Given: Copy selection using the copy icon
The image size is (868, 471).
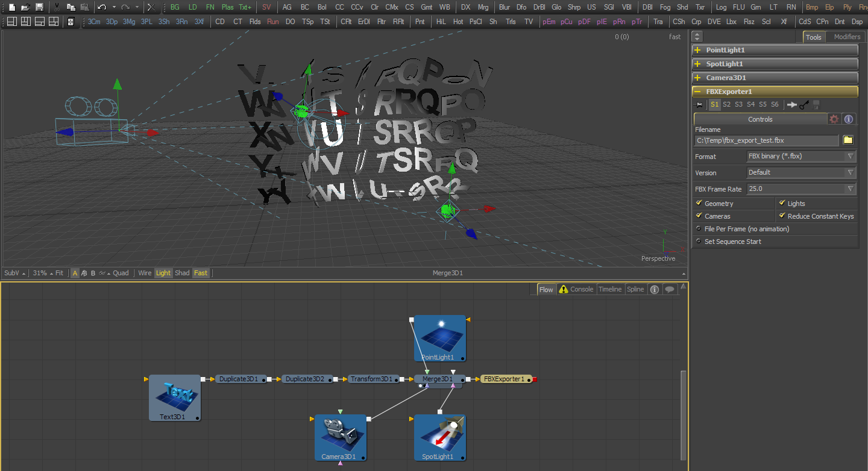Looking at the screenshot, I should point(71,7).
